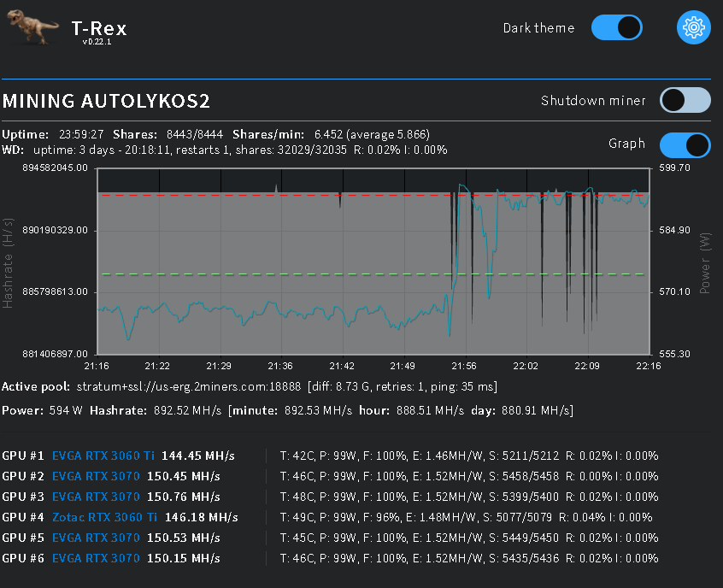
Task: Open settings via the gear icon
Action: 694,27
